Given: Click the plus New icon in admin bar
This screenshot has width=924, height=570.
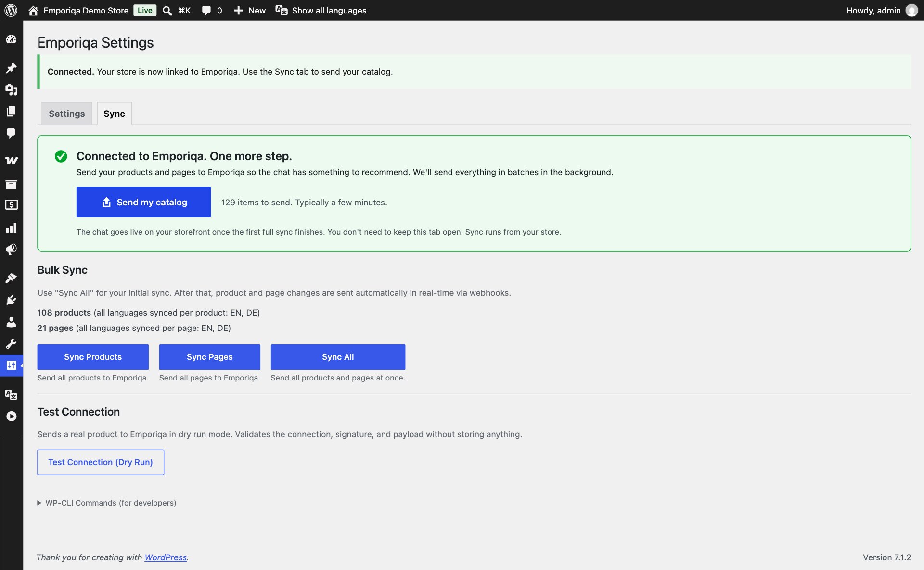Looking at the screenshot, I should (x=238, y=11).
